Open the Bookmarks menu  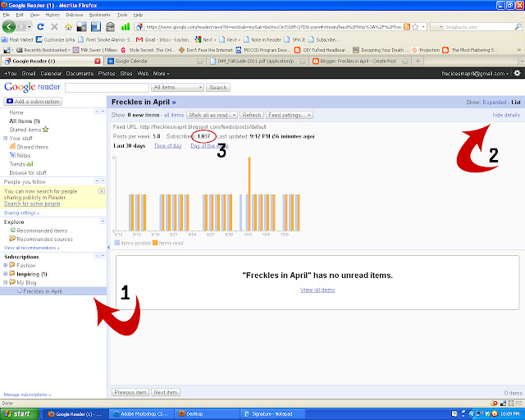coord(100,15)
